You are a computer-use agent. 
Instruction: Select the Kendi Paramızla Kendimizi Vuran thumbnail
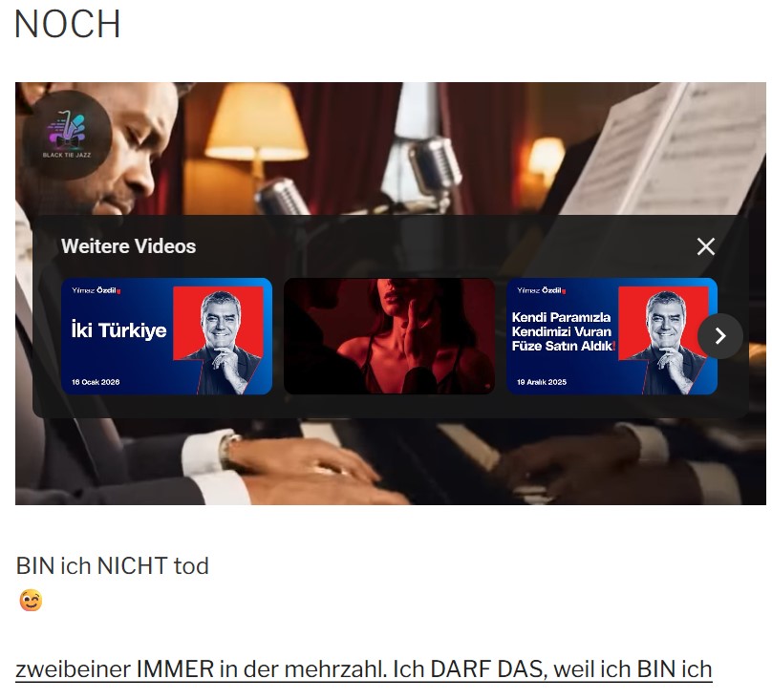pos(611,336)
